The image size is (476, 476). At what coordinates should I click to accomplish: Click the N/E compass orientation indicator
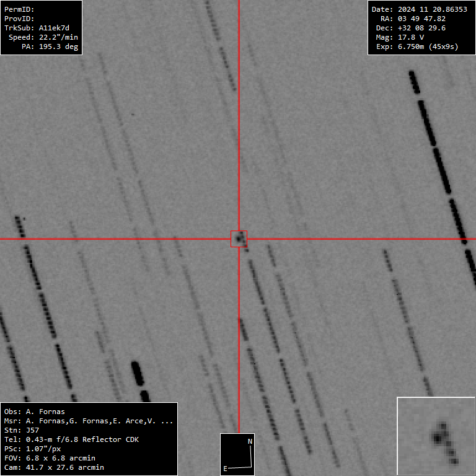238,454
